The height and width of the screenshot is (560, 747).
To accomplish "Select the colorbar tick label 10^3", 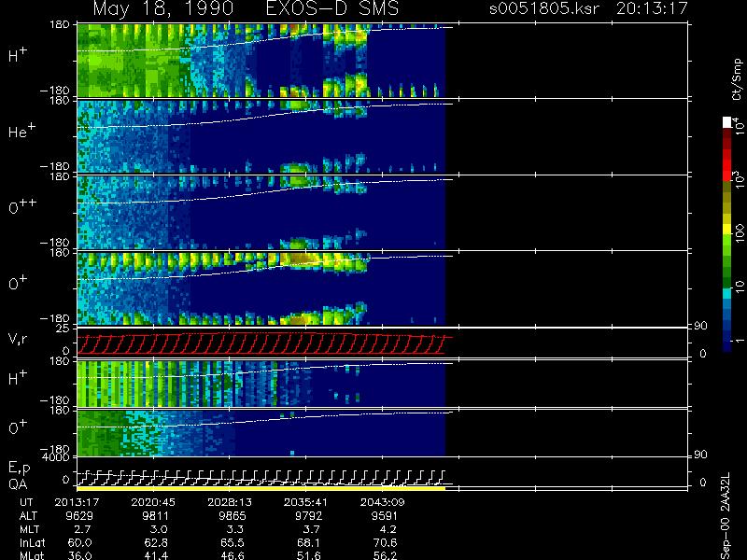I will tap(738, 181).
